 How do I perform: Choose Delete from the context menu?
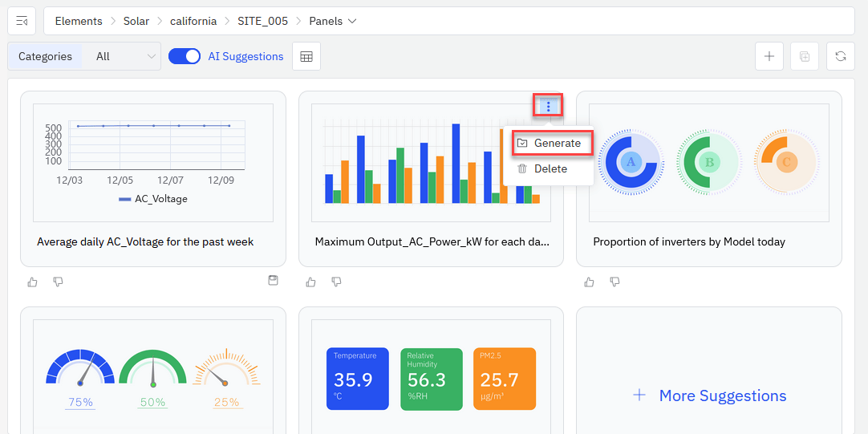[x=550, y=168]
